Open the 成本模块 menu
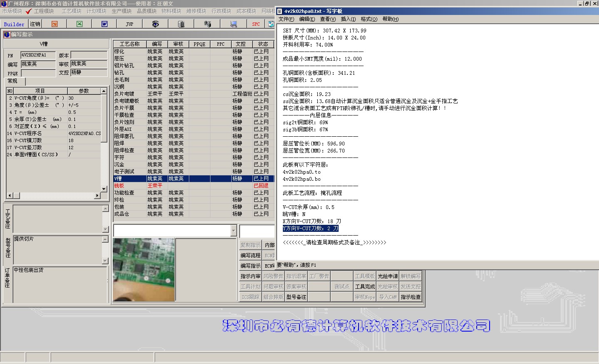The width and height of the screenshot is (599, 364). click(246, 11)
